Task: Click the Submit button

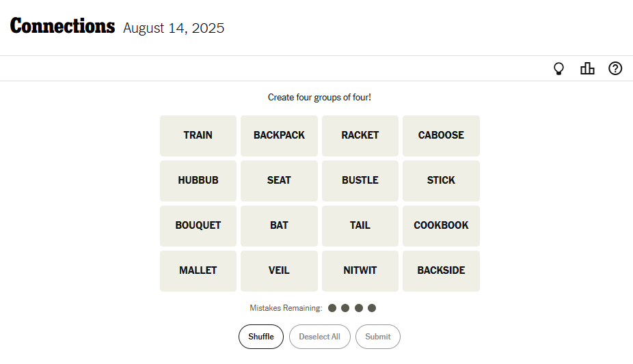Action: [x=378, y=337]
